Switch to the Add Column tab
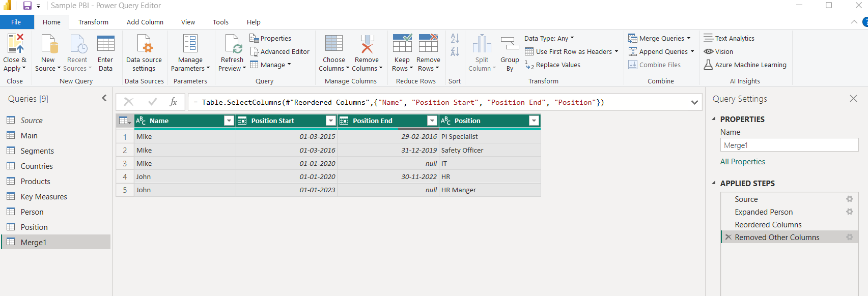 145,22
